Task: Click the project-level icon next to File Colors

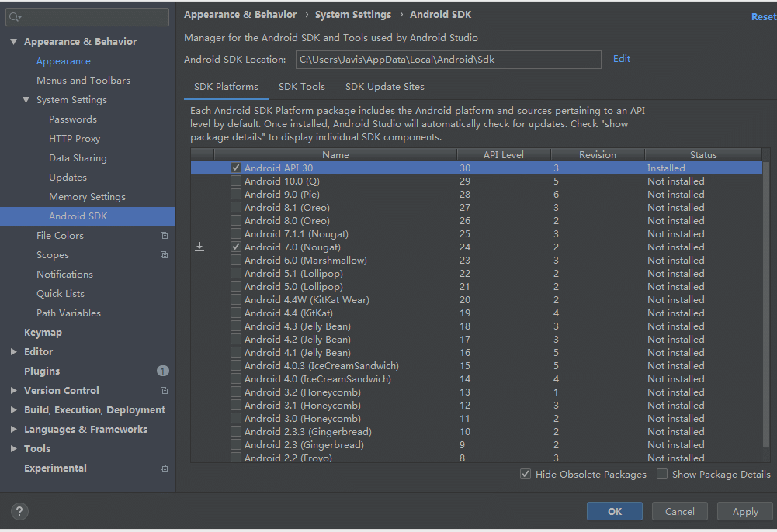Action: 164,236
